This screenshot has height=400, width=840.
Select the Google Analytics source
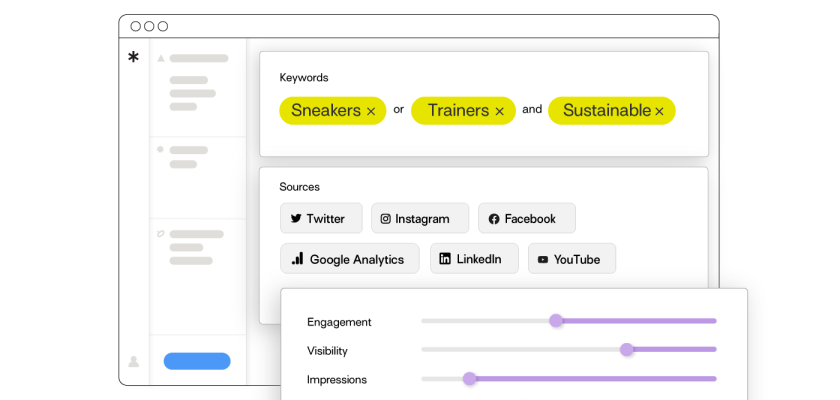pyautogui.click(x=348, y=259)
